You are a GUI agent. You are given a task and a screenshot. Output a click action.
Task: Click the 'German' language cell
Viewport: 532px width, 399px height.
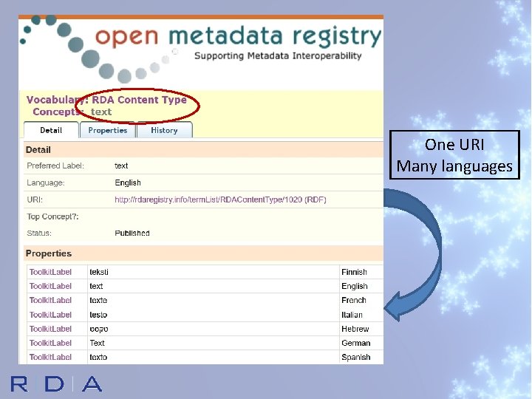point(356,343)
